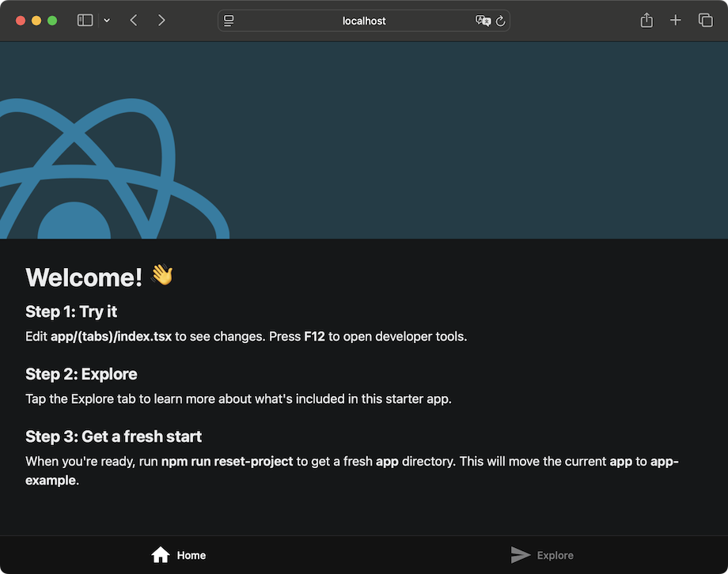Open the page settings icon in address bar
728x574 pixels.
229,21
